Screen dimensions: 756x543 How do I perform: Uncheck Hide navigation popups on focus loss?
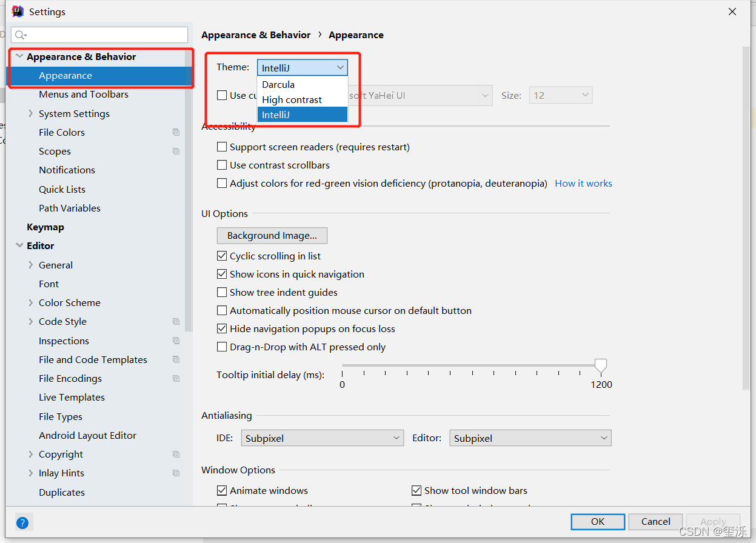click(222, 328)
